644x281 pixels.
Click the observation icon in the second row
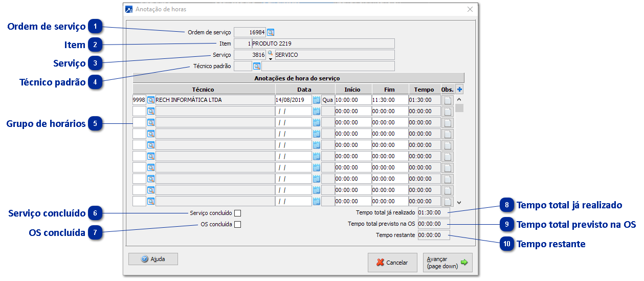point(448,112)
